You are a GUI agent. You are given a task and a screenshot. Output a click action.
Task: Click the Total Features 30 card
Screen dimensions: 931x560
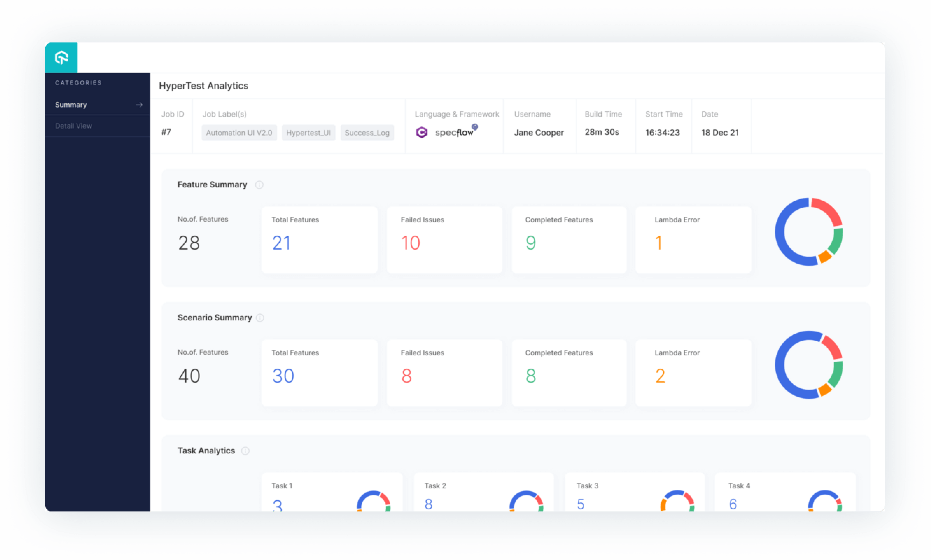click(320, 373)
